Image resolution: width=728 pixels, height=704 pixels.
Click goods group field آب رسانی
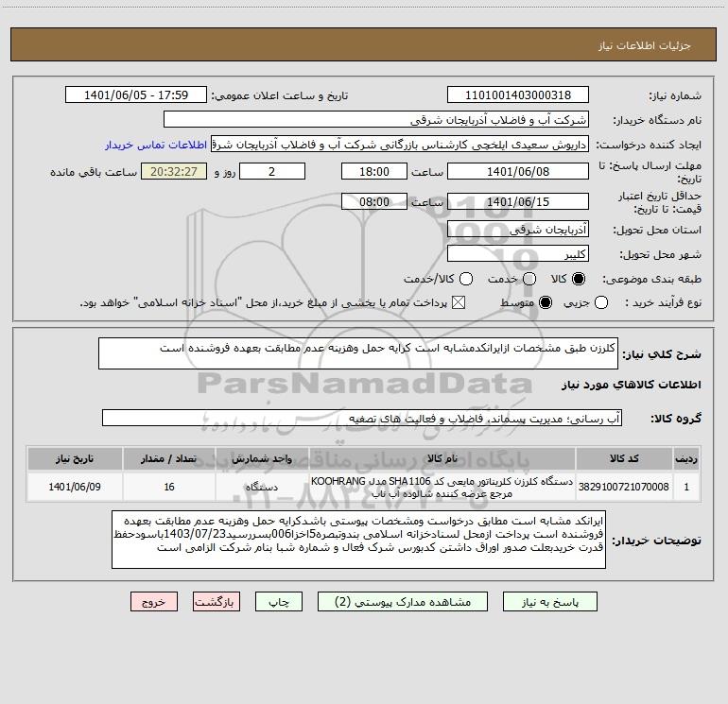pos(362,418)
